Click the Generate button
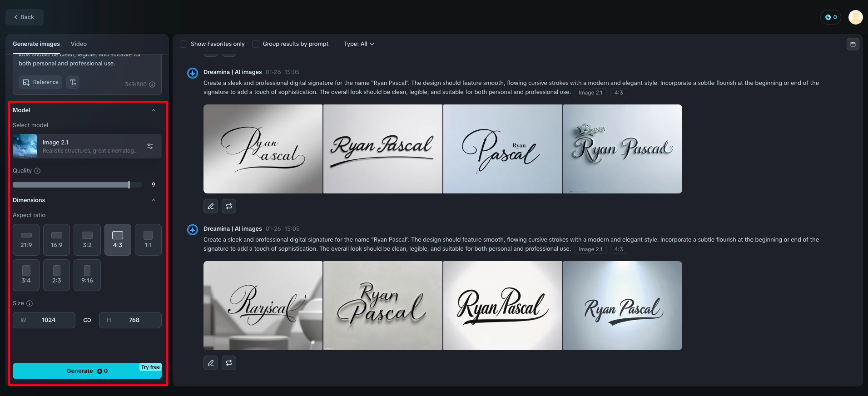868x396 pixels. (x=87, y=371)
